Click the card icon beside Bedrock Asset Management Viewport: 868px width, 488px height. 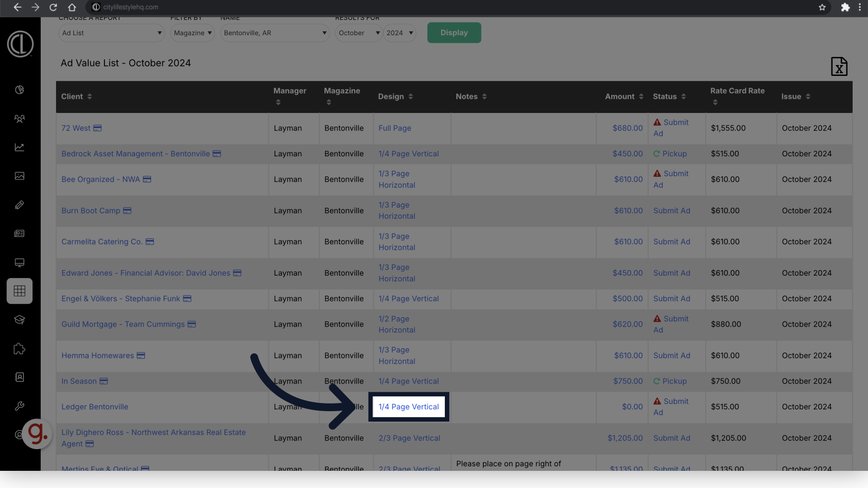[217, 154]
